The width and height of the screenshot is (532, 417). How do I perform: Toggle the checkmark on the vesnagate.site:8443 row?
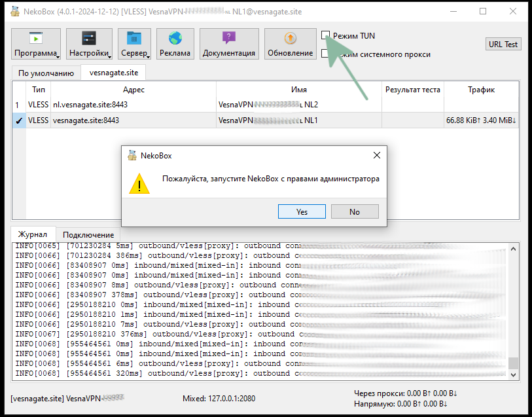click(x=18, y=120)
